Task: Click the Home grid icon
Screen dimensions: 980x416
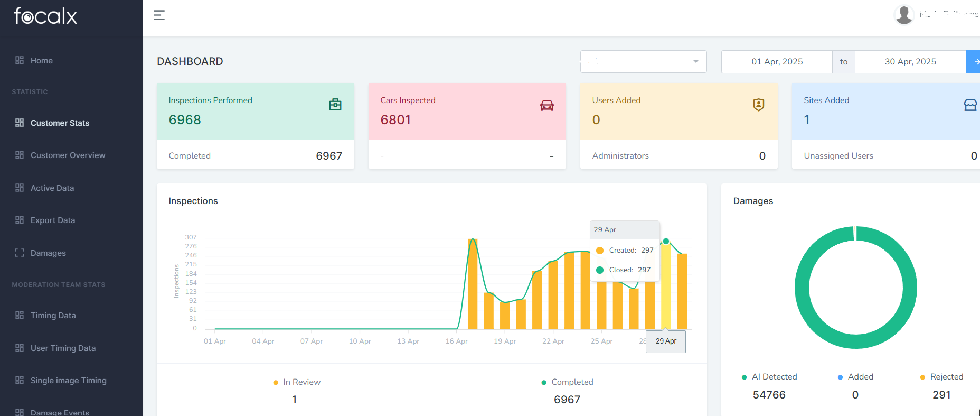Action: 20,60
